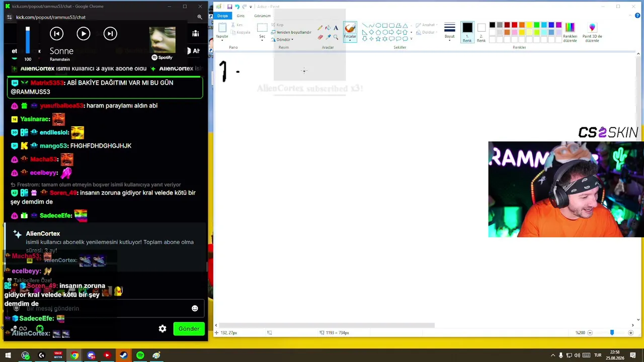
Task: Click username endlleslol in chat
Action: pos(54,132)
